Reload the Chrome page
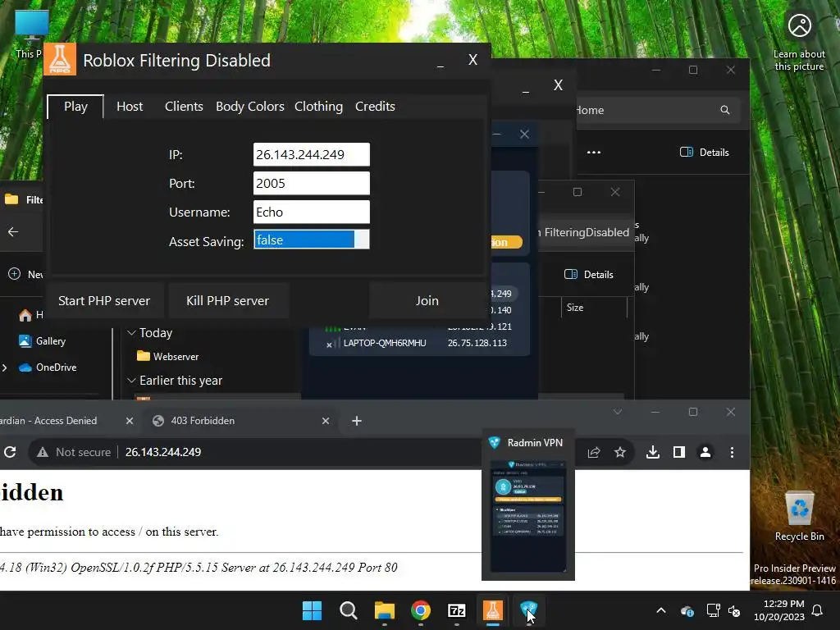 click(x=10, y=452)
